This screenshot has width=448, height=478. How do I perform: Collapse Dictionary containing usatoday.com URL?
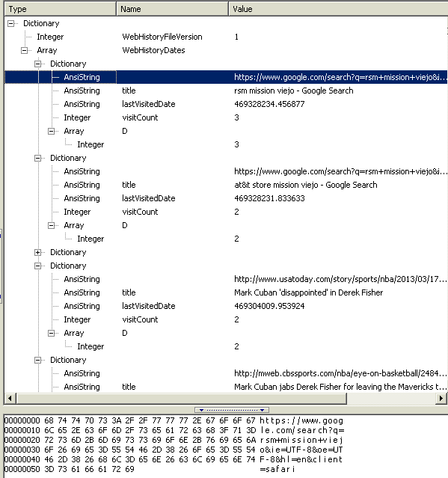point(38,266)
